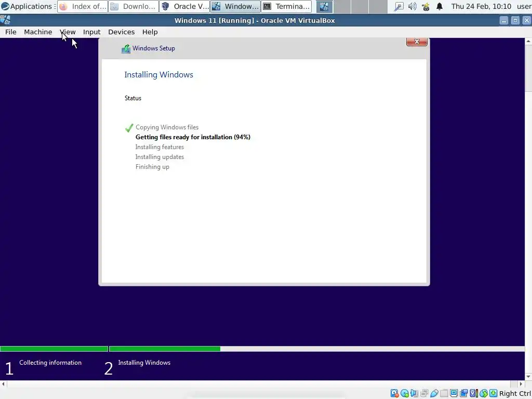Click the green checkmark beside Copying Windows files
This screenshot has height=399, width=532.
[129, 128]
